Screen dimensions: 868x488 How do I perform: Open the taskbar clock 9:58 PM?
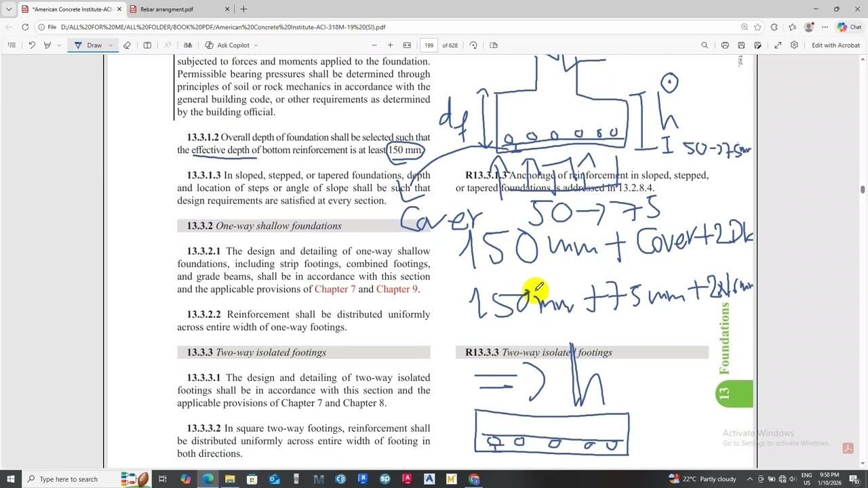pyautogui.click(x=833, y=479)
